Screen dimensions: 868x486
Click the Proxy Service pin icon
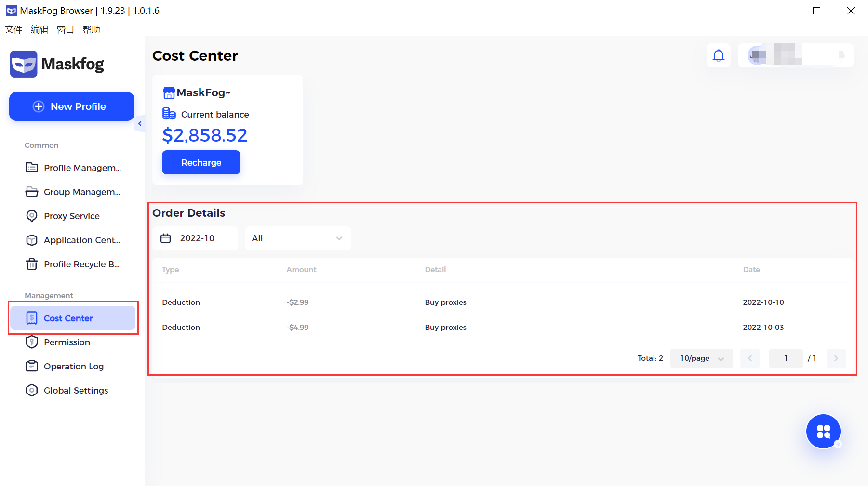(32, 216)
